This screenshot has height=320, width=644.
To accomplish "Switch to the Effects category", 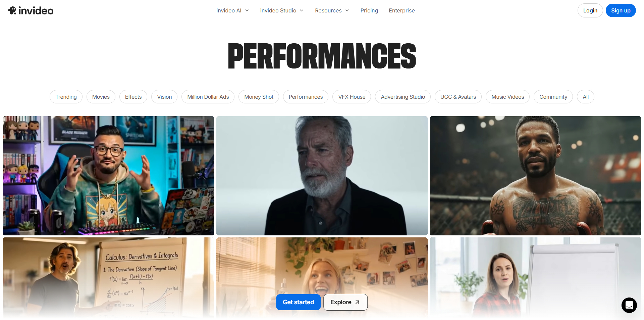I will (x=133, y=97).
